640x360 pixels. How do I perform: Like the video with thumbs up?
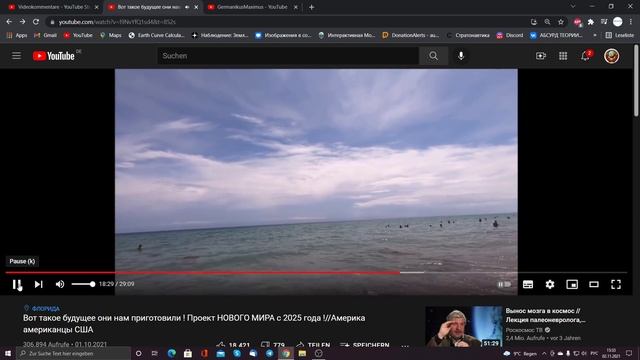(x=233, y=345)
